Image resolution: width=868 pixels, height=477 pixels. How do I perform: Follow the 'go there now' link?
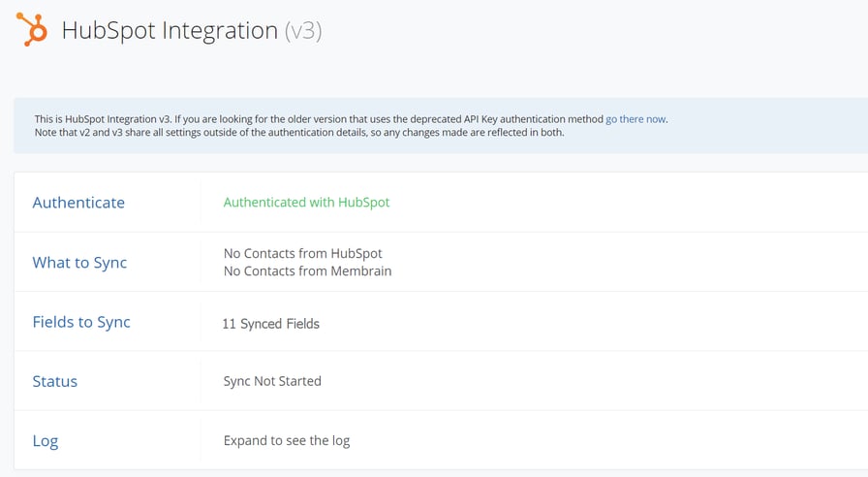[635, 119]
